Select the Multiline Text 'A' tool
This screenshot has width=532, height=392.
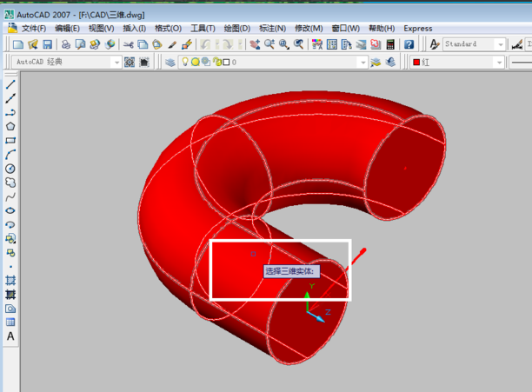[10, 336]
